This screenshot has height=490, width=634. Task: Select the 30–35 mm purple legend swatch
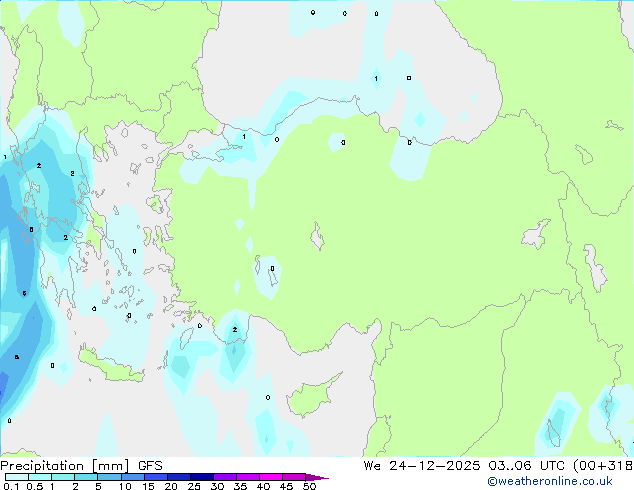tap(225, 477)
